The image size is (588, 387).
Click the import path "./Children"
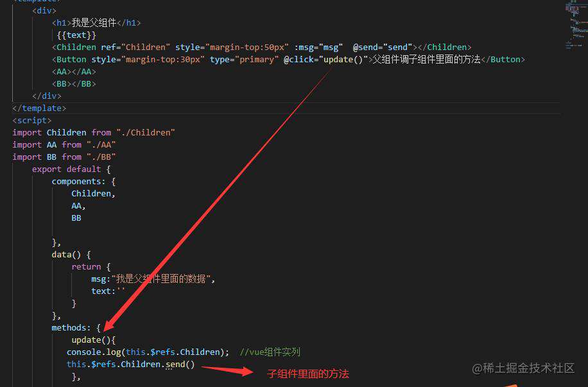146,133
